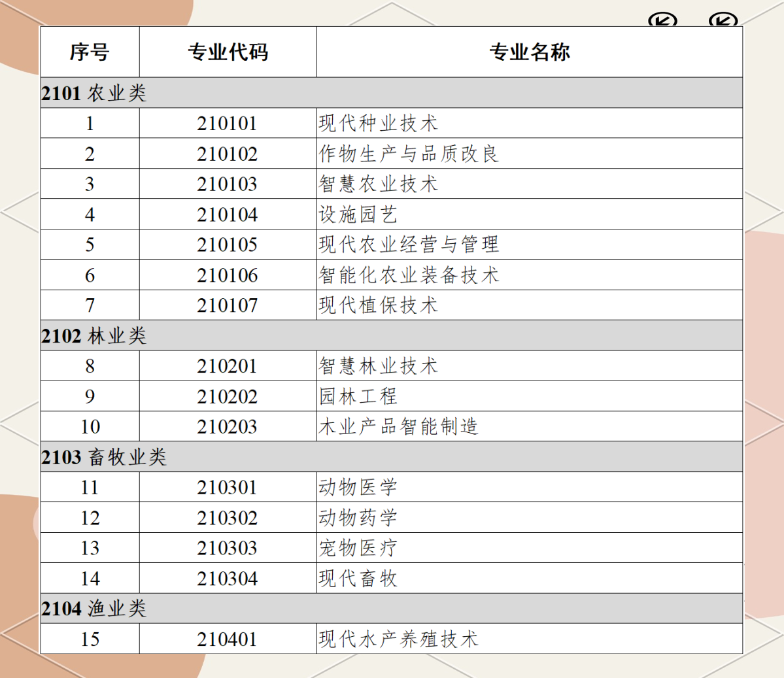Click sequence number 9 in 序号 column

pos(90,396)
